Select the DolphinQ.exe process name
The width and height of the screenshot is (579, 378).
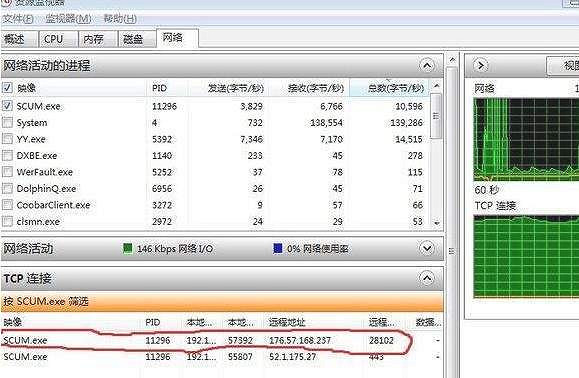[46, 189]
